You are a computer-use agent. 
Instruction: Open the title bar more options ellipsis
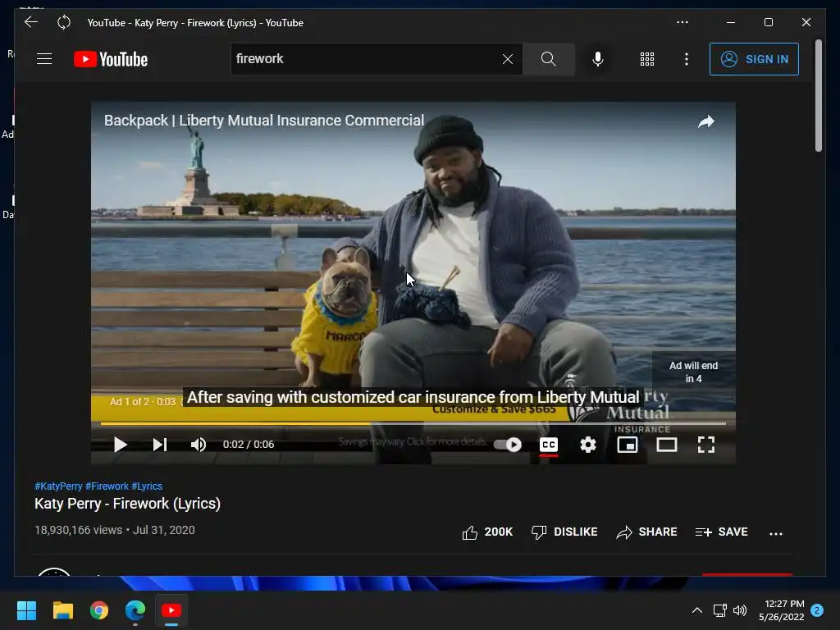682,22
